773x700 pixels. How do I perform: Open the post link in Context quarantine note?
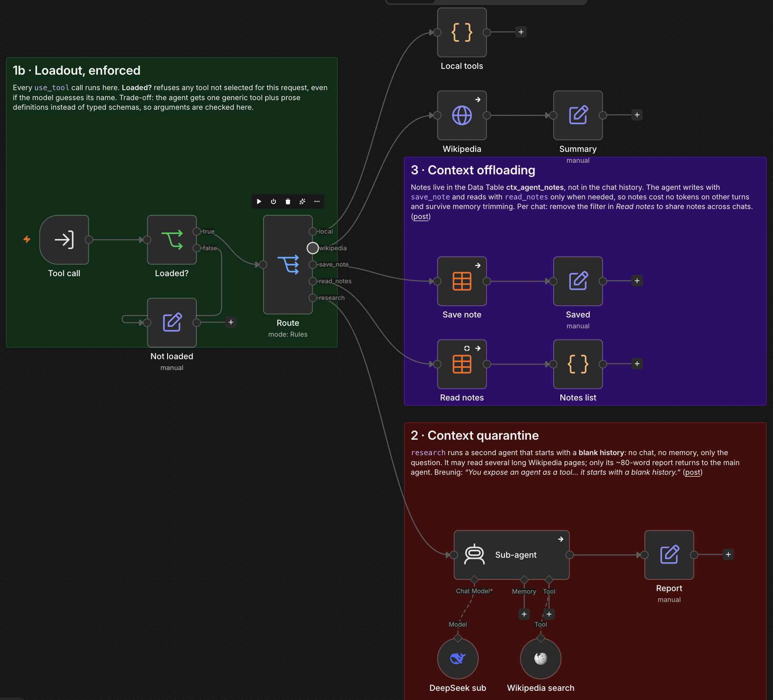[693, 472]
